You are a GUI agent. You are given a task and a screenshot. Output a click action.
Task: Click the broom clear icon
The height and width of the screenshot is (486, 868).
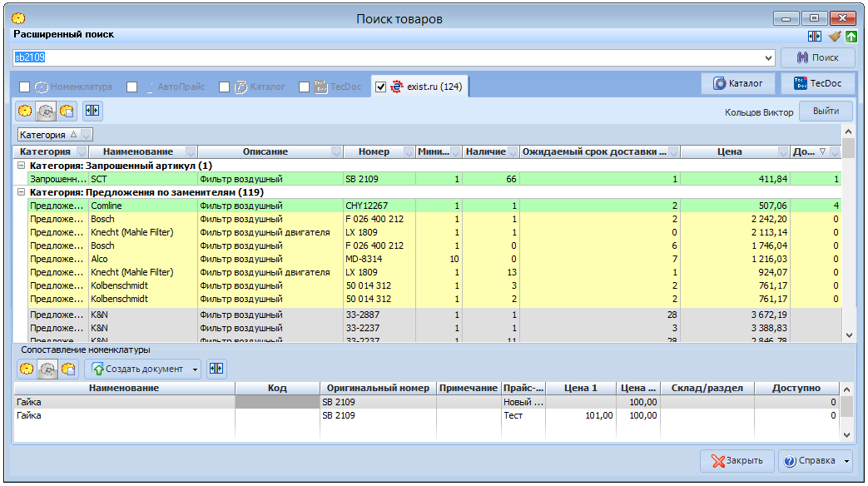coord(834,37)
